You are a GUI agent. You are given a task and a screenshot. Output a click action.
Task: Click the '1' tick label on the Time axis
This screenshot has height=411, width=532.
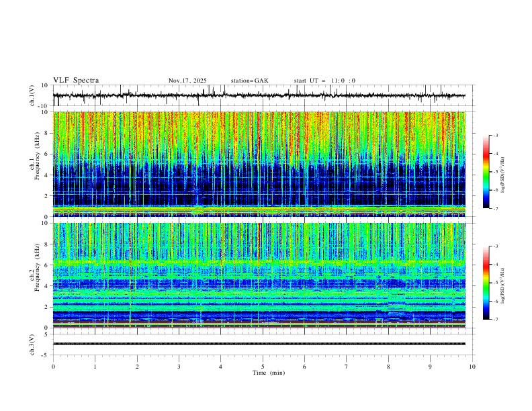point(95,367)
